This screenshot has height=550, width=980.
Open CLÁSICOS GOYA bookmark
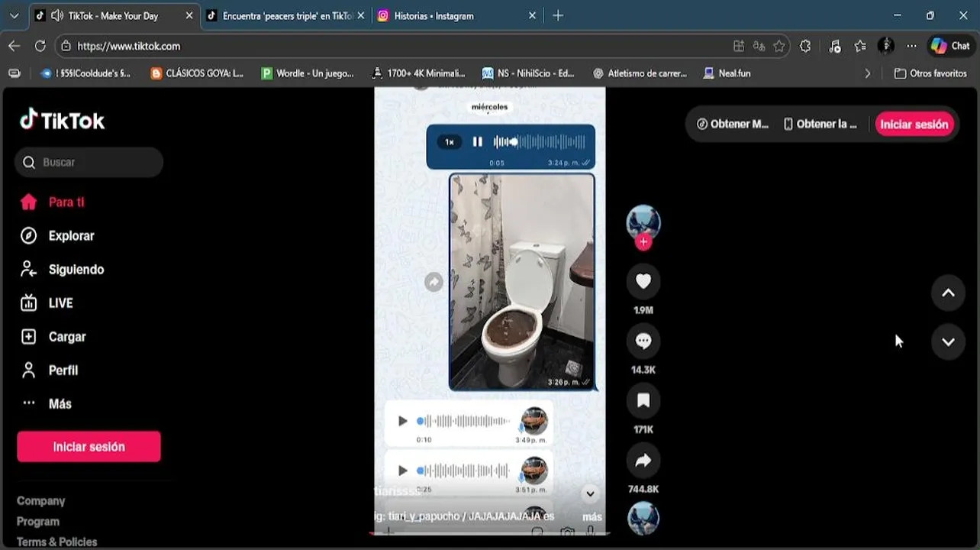pyautogui.click(x=198, y=73)
